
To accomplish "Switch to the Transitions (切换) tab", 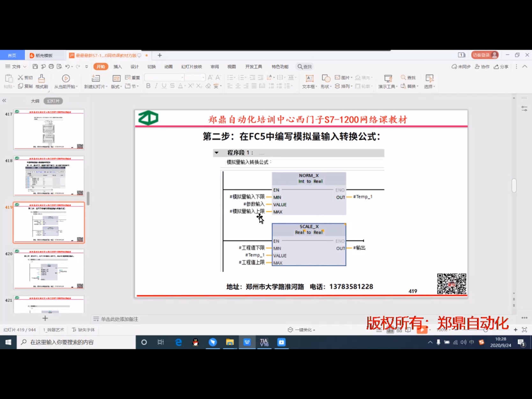I will pos(151,67).
